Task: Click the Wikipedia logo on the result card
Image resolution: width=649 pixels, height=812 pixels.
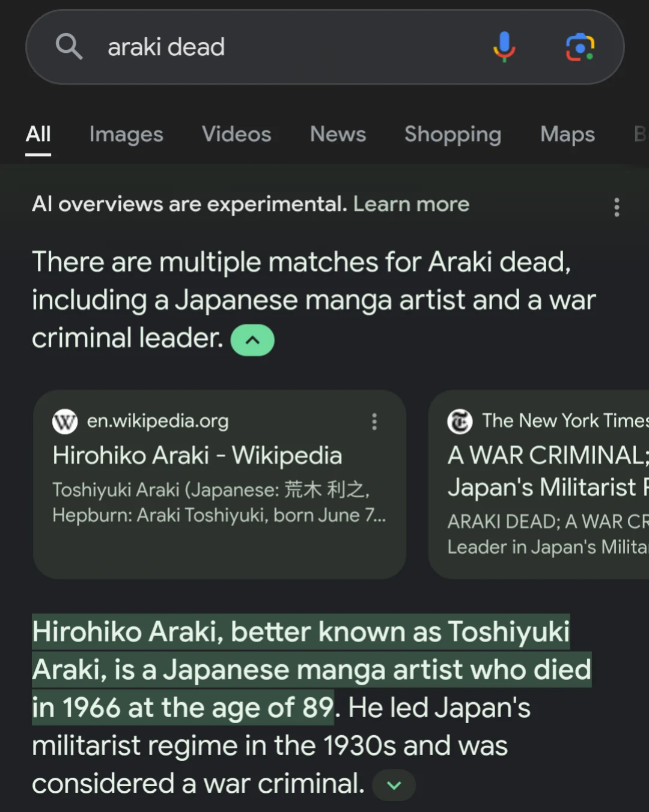Action: click(65, 421)
